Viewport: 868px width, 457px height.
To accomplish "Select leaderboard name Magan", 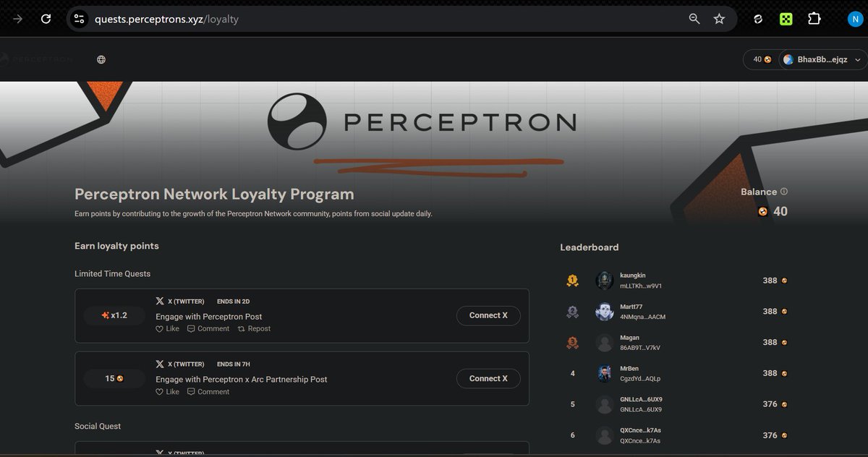I will 630,338.
